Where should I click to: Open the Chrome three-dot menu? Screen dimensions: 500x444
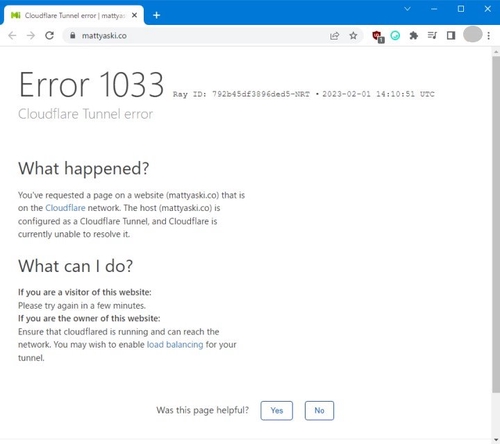[489, 36]
